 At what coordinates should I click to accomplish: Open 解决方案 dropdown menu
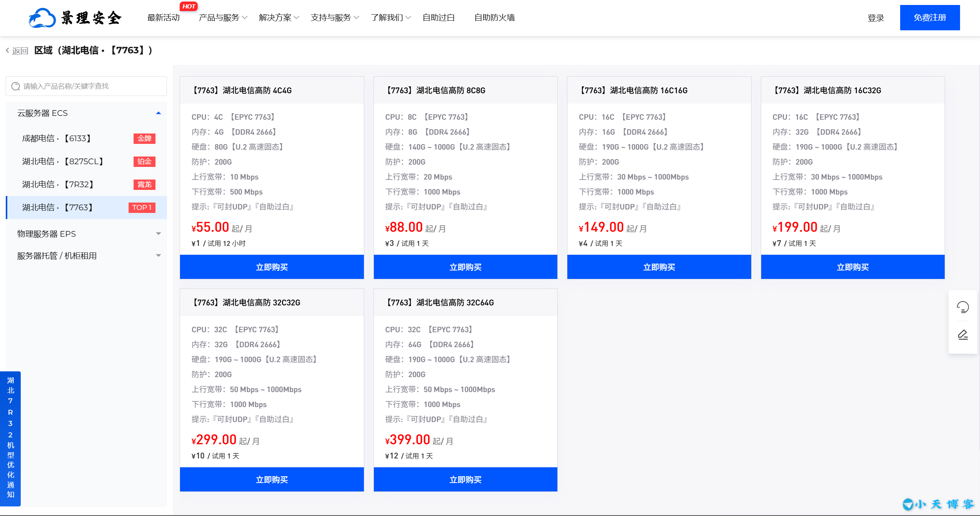pos(279,18)
